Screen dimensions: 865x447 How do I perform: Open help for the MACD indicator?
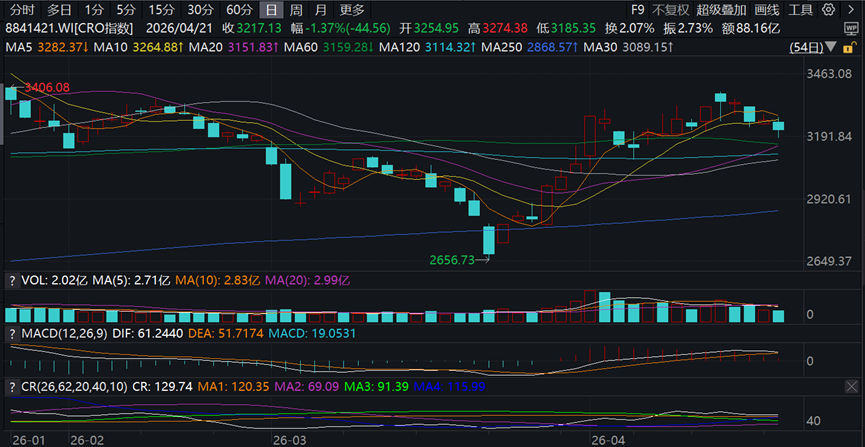(x=11, y=333)
